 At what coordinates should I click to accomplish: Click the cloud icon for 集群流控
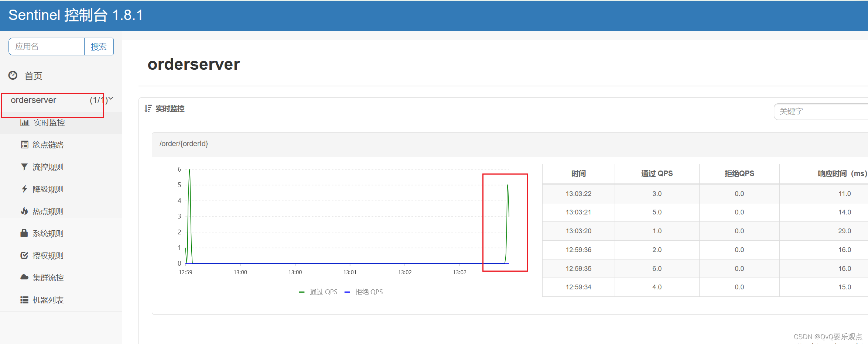(x=24, y=277)
